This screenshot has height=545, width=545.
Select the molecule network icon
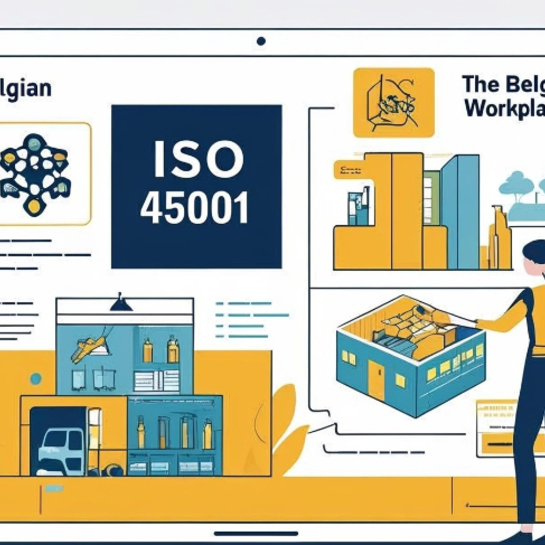[34, 173]
